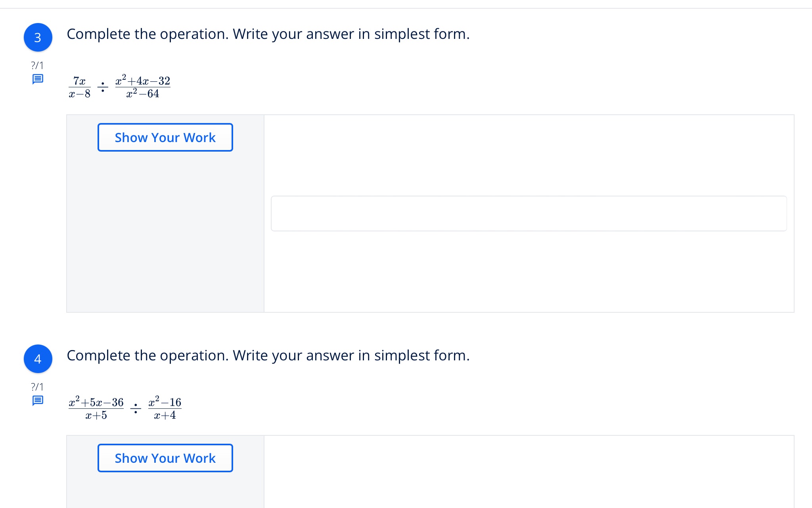The image size is (812, 508).
Task: Select the x²−16 over x+4 fraction
Action: point(165,408)
